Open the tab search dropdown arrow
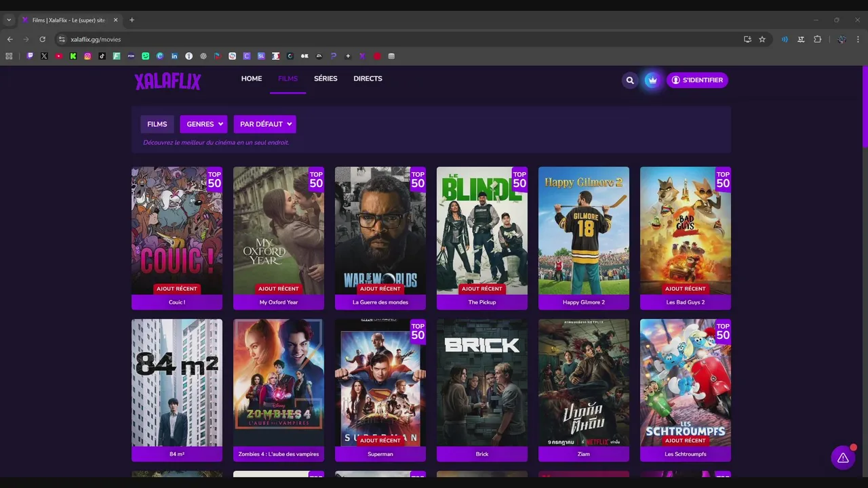Image resolution: width=868 pixels, height=488 pixels. [x=9, y=20]
